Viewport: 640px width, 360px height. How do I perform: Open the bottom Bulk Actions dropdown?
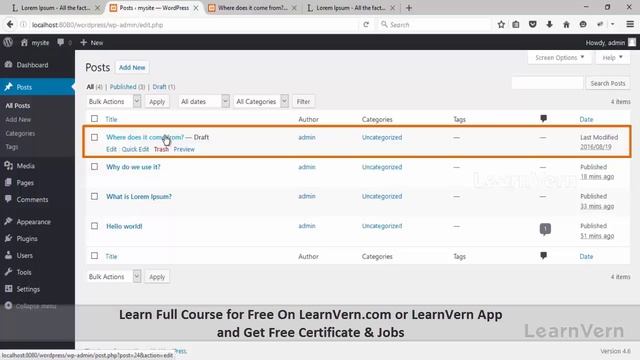[x=114, y=276]
